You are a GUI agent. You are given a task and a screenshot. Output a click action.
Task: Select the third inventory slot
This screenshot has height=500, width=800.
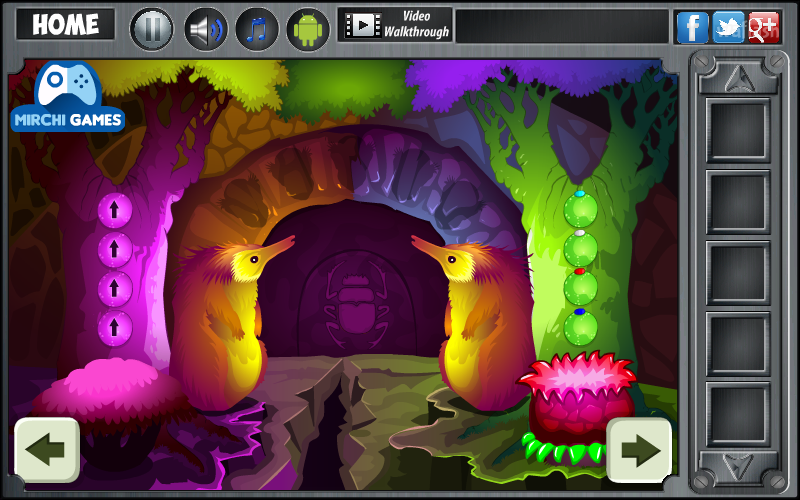point(738,273)
